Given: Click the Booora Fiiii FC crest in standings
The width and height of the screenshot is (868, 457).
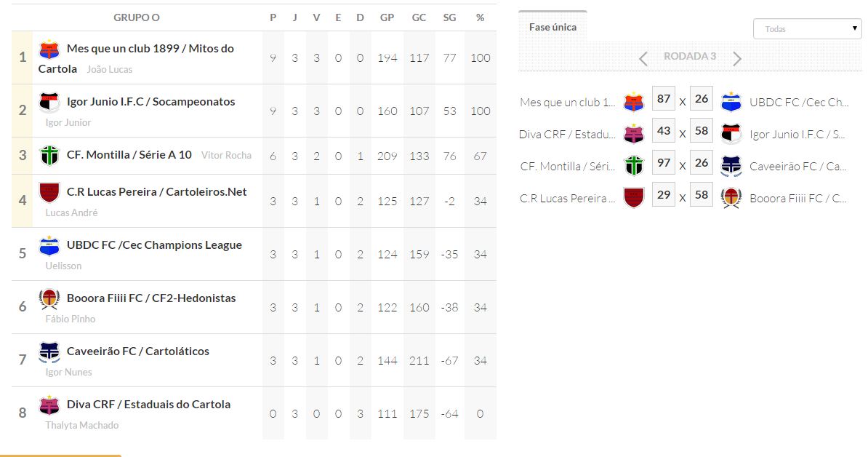Looking at the screenshot, I should click(49, 298).
